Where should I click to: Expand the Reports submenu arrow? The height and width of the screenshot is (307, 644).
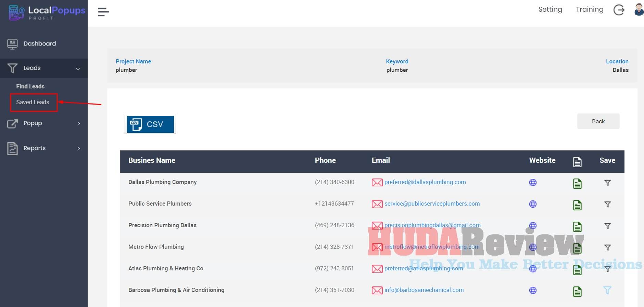pos(79,149)
